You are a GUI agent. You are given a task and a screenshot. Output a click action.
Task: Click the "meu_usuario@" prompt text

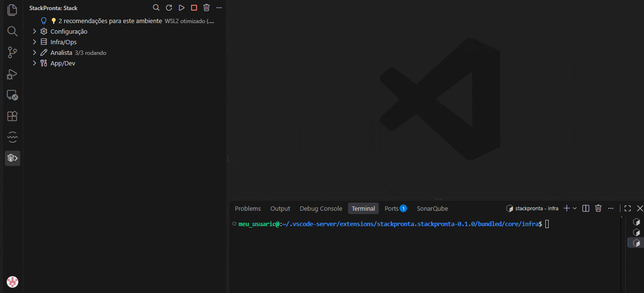260,224
